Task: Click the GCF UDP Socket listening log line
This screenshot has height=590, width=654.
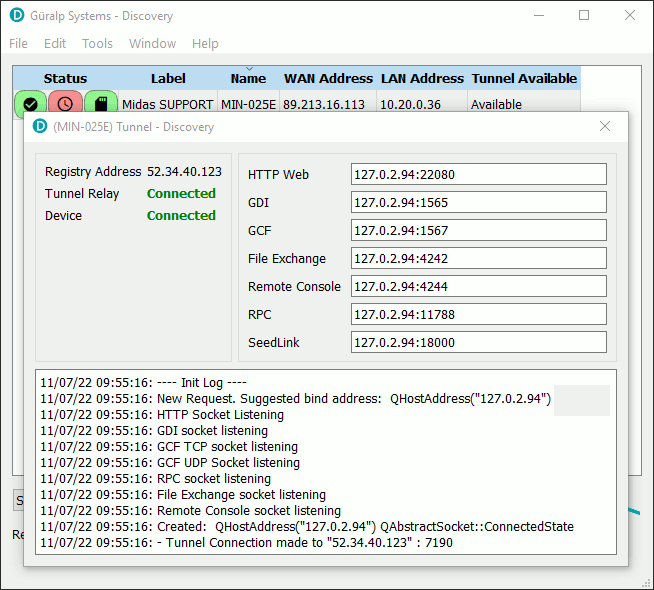Action: (170, 462)
